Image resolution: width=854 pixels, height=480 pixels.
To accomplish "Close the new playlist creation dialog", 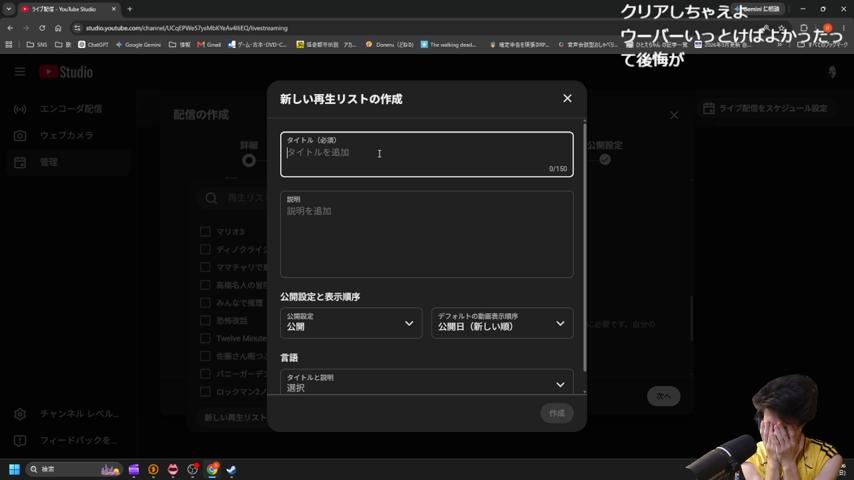I will point(567,98).
